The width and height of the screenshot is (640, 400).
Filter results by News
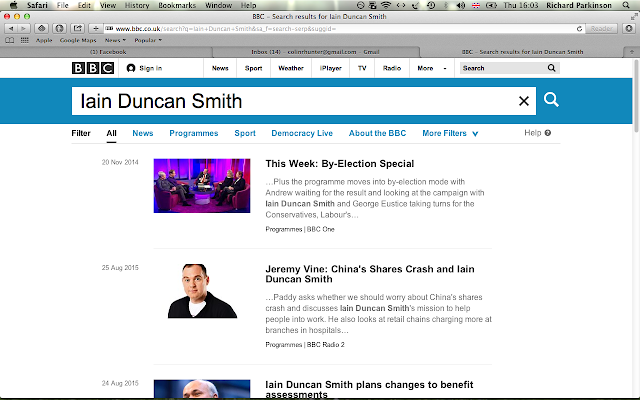pyautogui.click(x=143, y=133)
